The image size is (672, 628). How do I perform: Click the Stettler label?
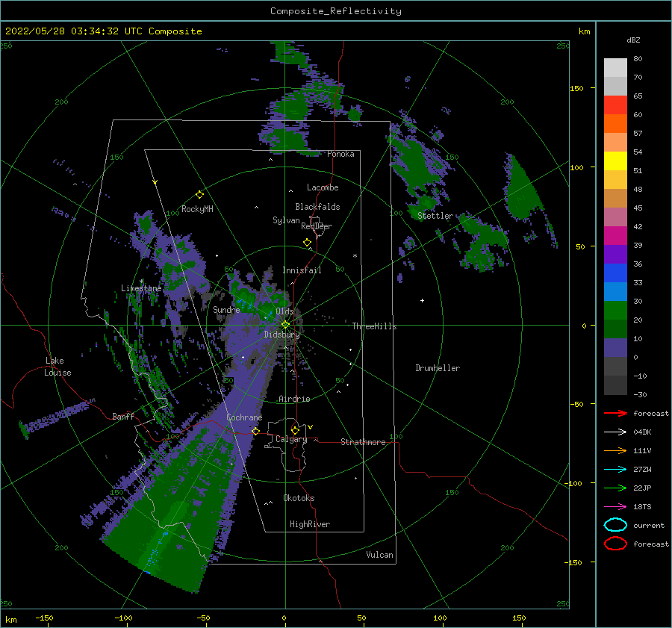pos(435,216)
